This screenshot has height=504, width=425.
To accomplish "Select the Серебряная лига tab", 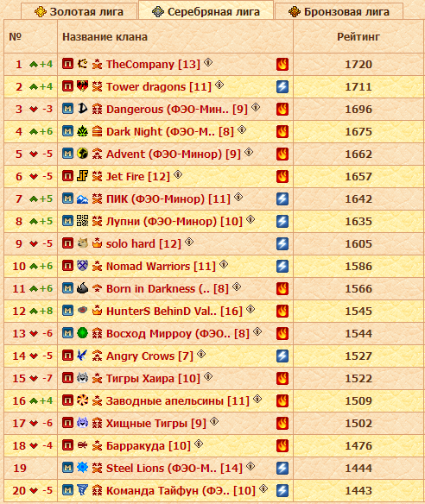I will (x=206, y=11).
